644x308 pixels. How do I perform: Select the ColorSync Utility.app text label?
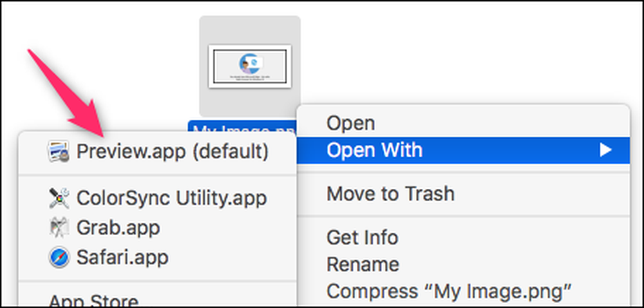[x=172, y=198]
